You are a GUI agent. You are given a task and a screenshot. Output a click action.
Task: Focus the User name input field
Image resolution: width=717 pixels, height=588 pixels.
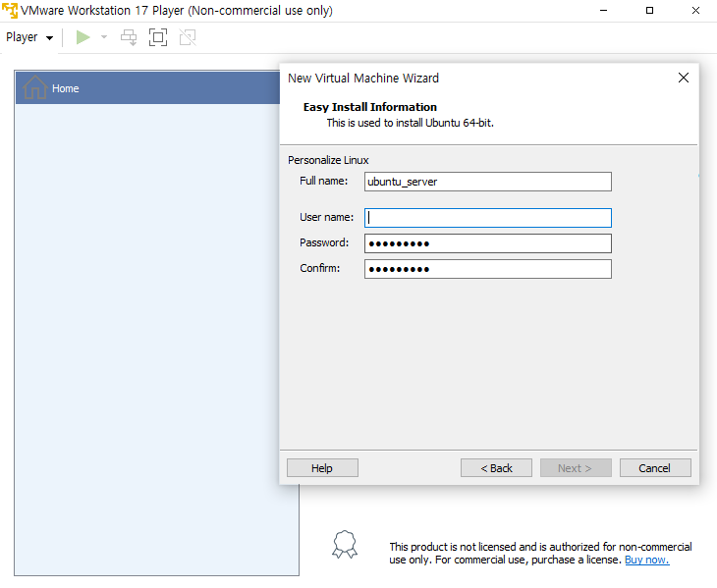tap(488, 218)
